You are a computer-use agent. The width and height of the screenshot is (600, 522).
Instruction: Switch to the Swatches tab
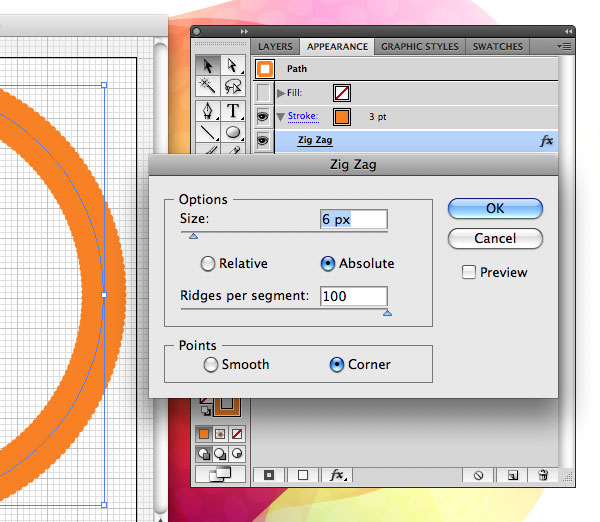[497, 47]
